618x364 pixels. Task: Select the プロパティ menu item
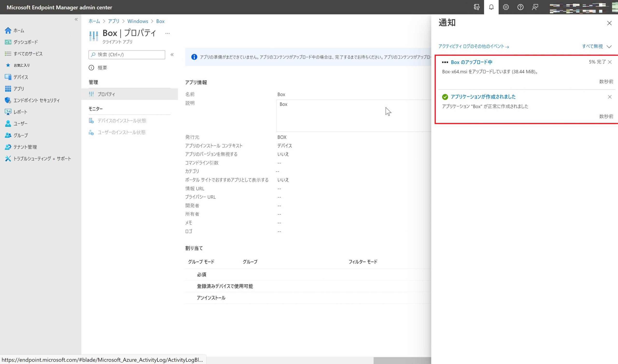(x=106, y=94)
